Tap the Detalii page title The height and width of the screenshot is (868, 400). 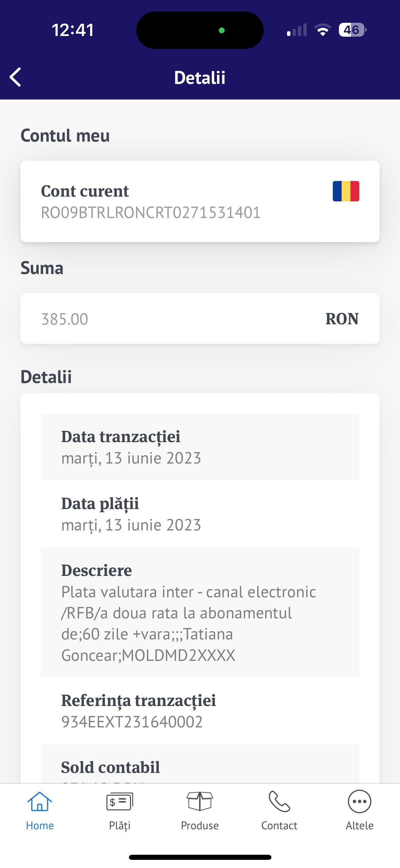tap(200, 77)
